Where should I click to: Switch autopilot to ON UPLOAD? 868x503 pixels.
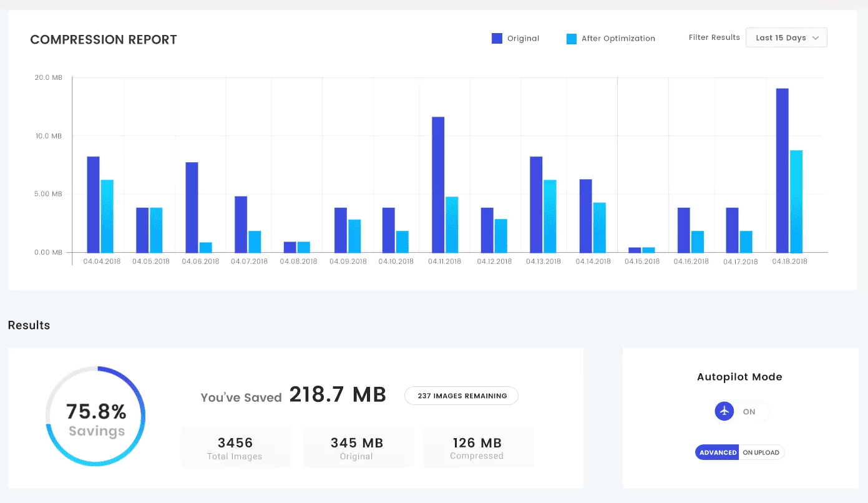[761, 452]
